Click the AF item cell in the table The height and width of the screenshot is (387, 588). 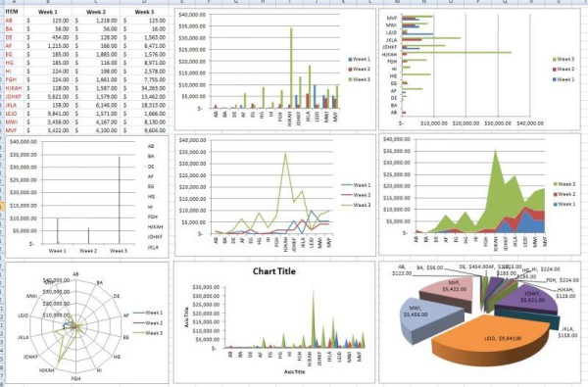click(14, 46)
